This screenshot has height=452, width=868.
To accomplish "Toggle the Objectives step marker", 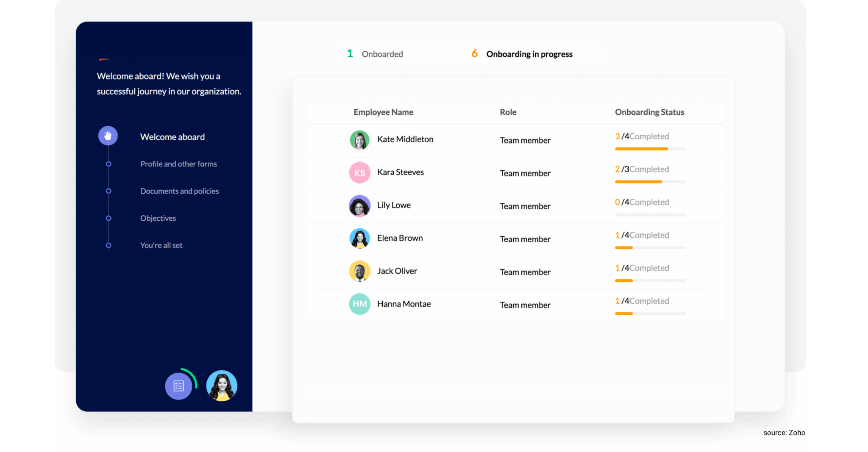I will pos(108,218).
